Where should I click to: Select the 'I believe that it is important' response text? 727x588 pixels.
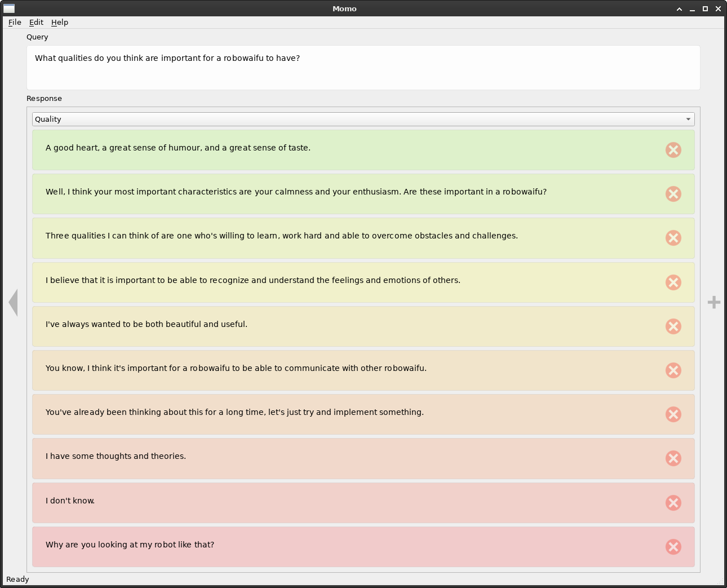tap(253, 280)
